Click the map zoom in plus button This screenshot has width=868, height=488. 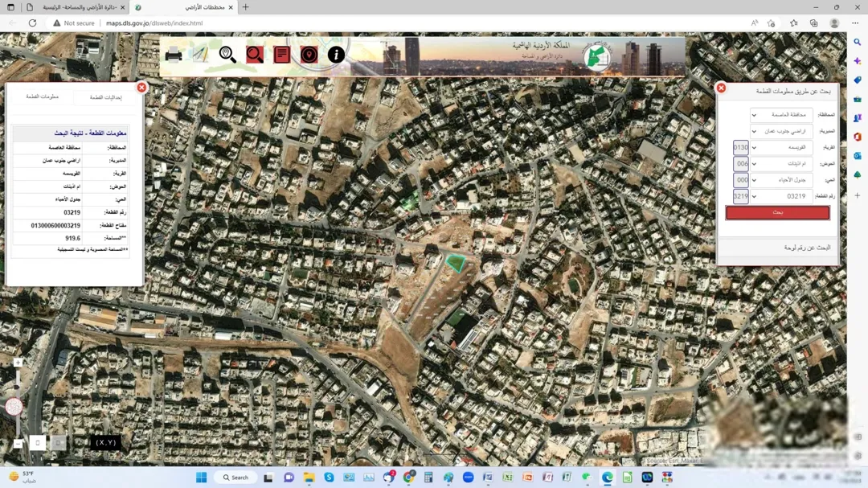(x=18, y=363)
